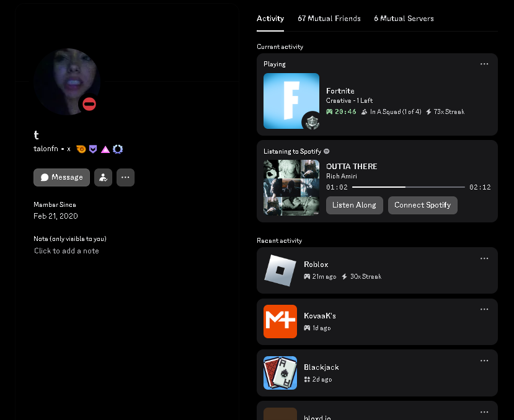Switch to 67 Mutual Friends tab
The width and height of the screenshot is (514, 420).
point(329,19)
